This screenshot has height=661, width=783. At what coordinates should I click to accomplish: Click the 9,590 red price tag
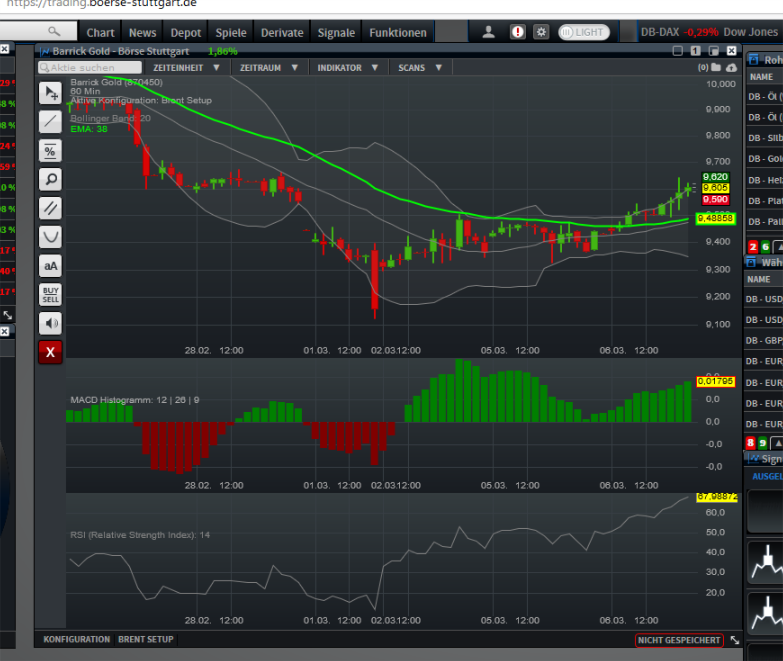pos(716,200)
